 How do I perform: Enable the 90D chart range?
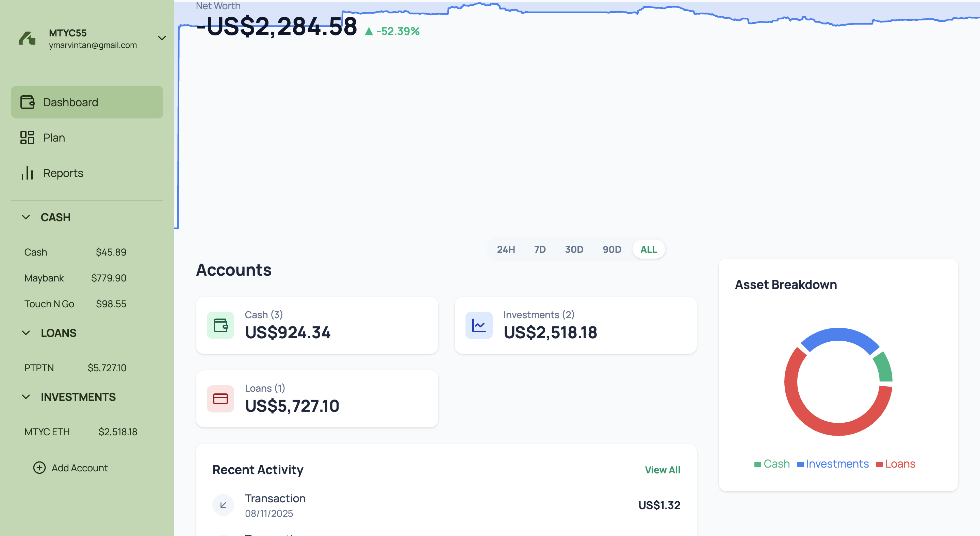click(x=611, y=249)
